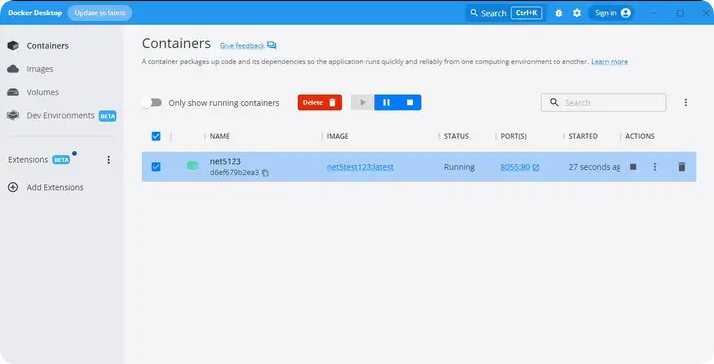Uncheck the select-all header checkbox
This screenshot has width=714, height=364.
[x=156, y=136]
